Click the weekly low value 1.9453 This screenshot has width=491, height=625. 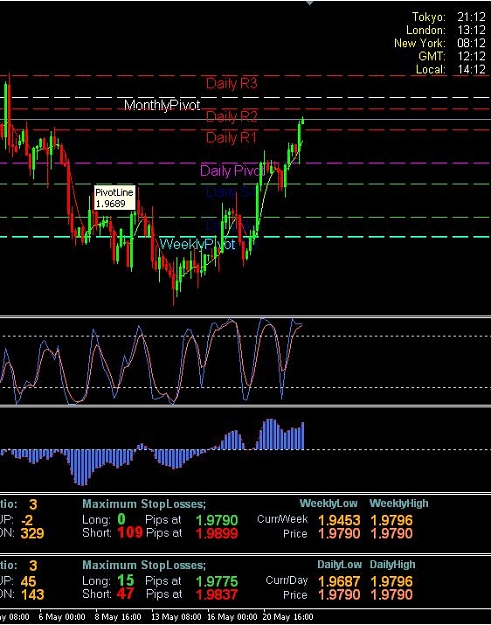339,520
